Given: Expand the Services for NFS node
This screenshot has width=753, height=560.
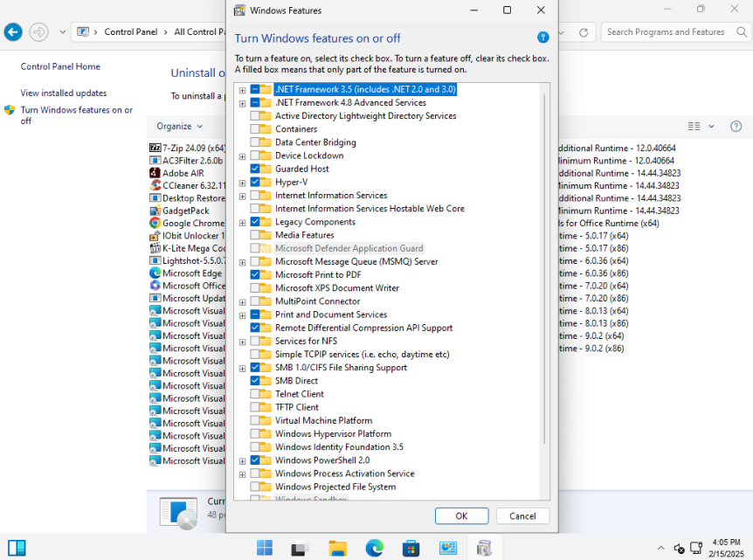Looking at the screenshot, I should point(243,342).
